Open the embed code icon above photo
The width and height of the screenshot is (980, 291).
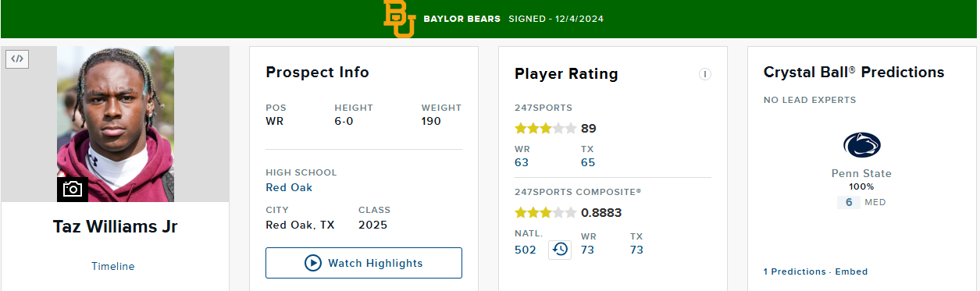17,59
